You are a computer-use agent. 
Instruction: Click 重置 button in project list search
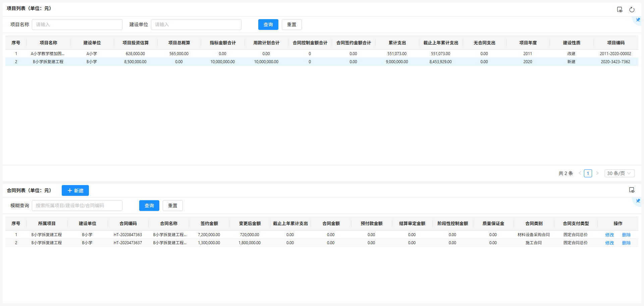tap(291, 25)
